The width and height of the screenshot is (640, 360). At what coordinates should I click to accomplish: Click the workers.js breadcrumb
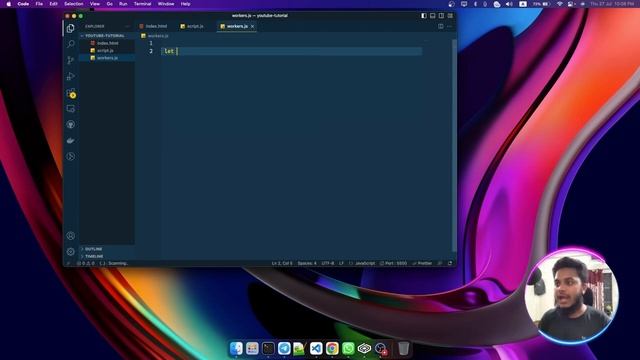tap(155, 36)
